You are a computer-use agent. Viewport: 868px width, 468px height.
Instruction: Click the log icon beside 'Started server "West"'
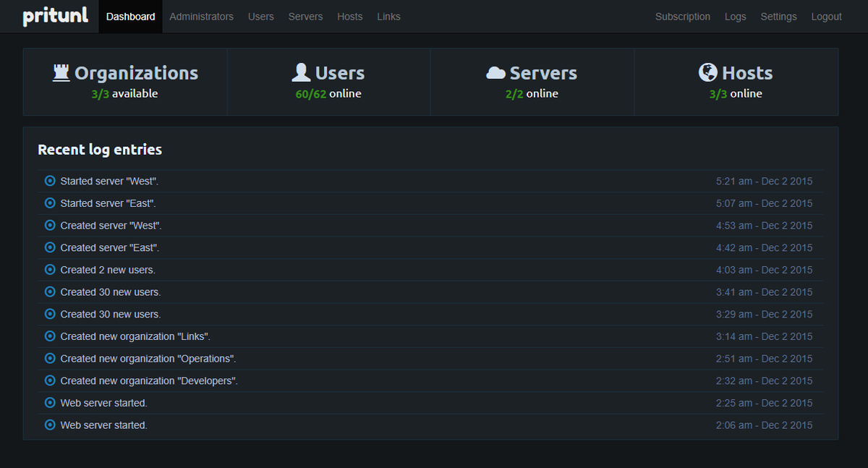49,181
